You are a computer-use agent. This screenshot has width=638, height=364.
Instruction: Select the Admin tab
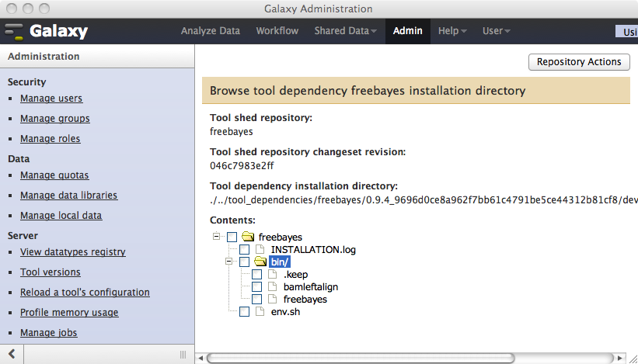pyautogui.click(x=408, y=31)
